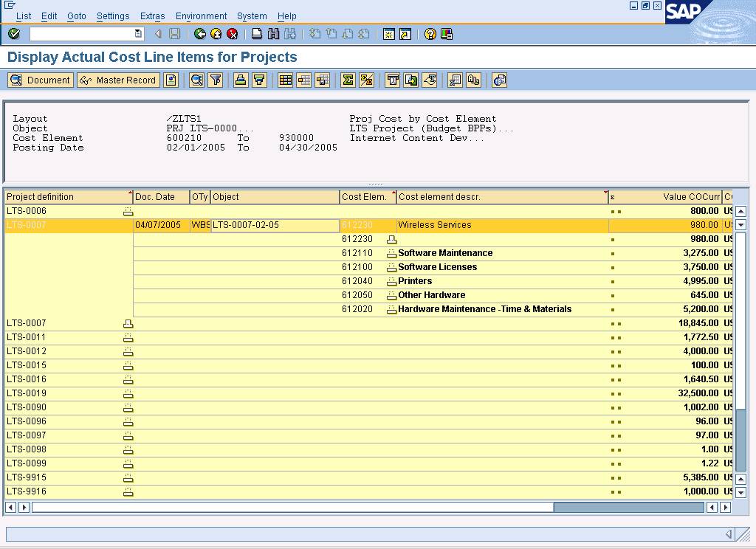
Task: Expand the LTS-9915 subtotal row
Action: (x=128, y=477)
